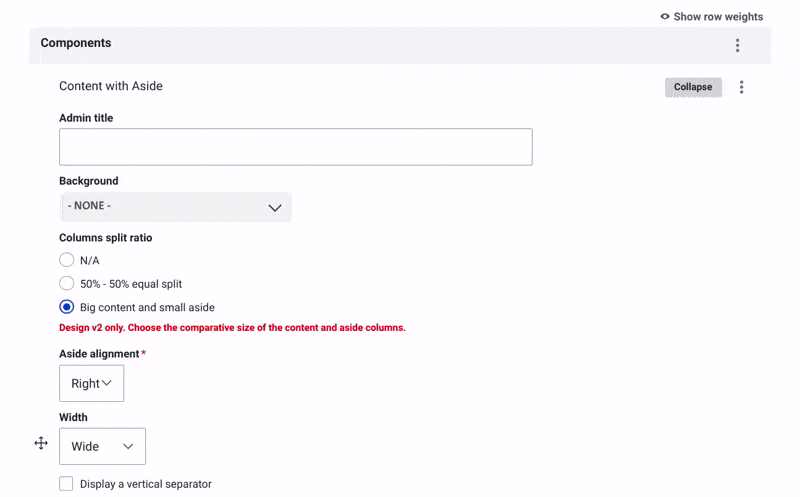The height and width of the screenshot is (497, 800).
Task: Click the drag handle move icon
Action: pyautogui.click(x=41, y=443)
